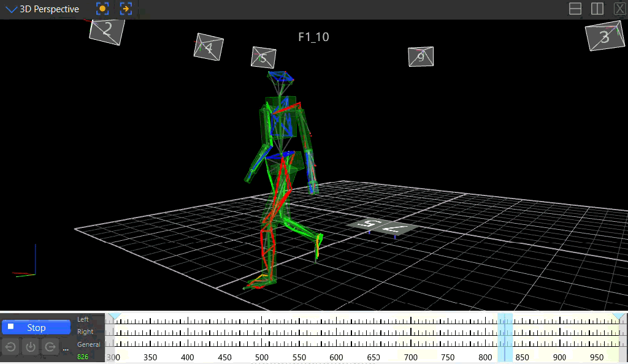The width and height of the screenshot is (628, 364).
Task: Split the view horizontally
Action: click(575, 9)
